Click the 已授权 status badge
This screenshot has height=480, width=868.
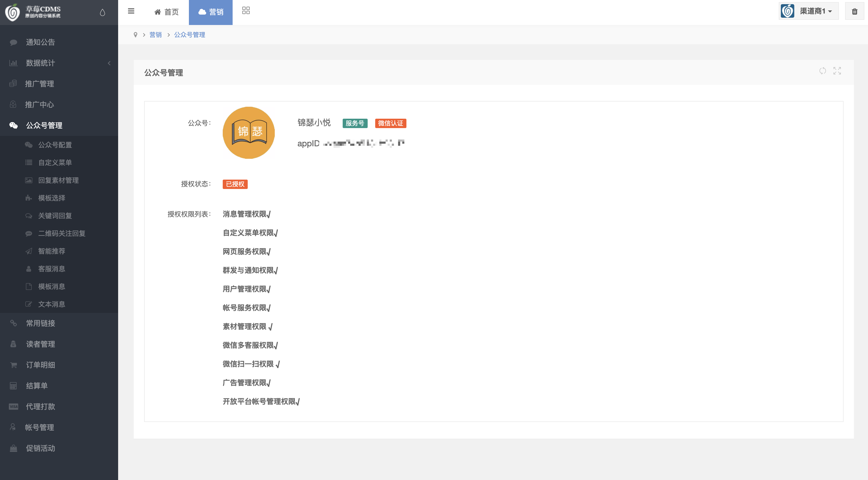235,184
